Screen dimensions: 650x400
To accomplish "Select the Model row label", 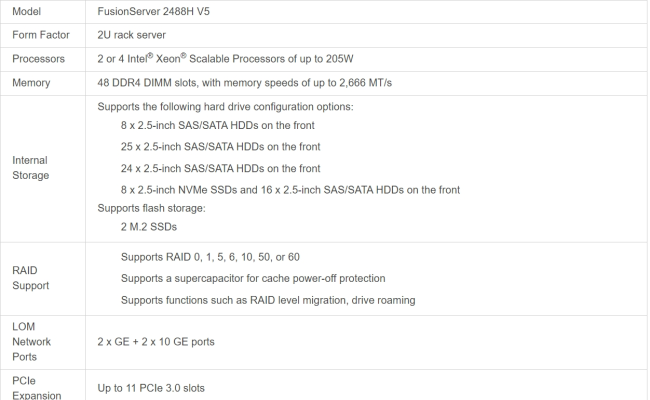I will tap(28, 11).
